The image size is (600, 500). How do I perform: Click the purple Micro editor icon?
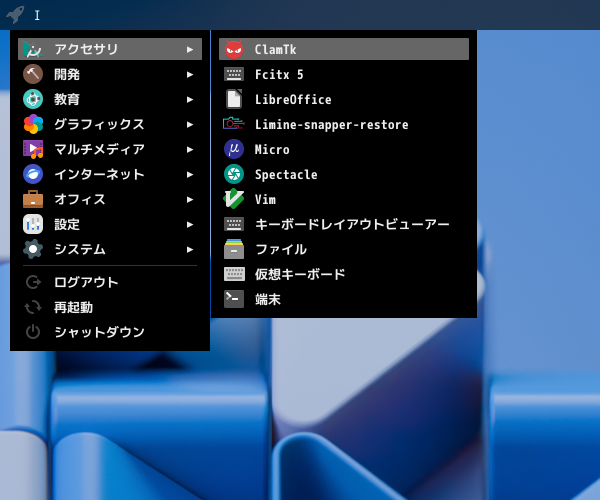coord(234,149)
